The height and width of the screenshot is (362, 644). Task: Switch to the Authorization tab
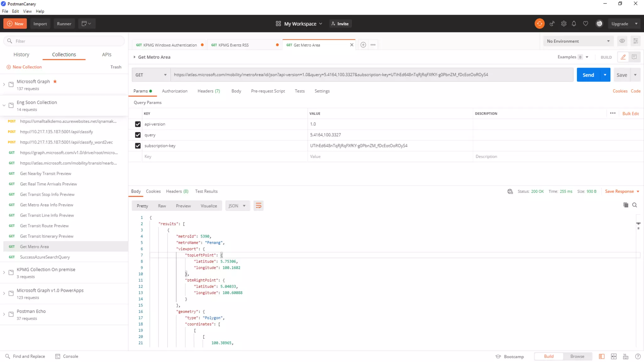pos(175,91)
